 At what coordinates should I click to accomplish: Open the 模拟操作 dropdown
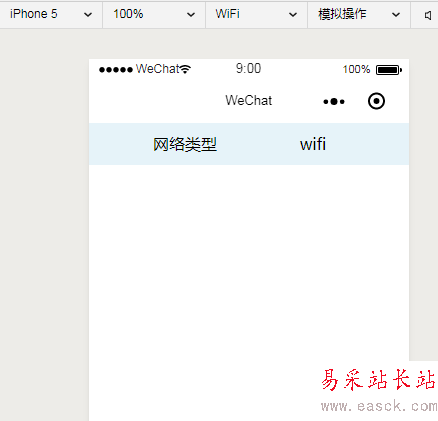tap(359, 15)
